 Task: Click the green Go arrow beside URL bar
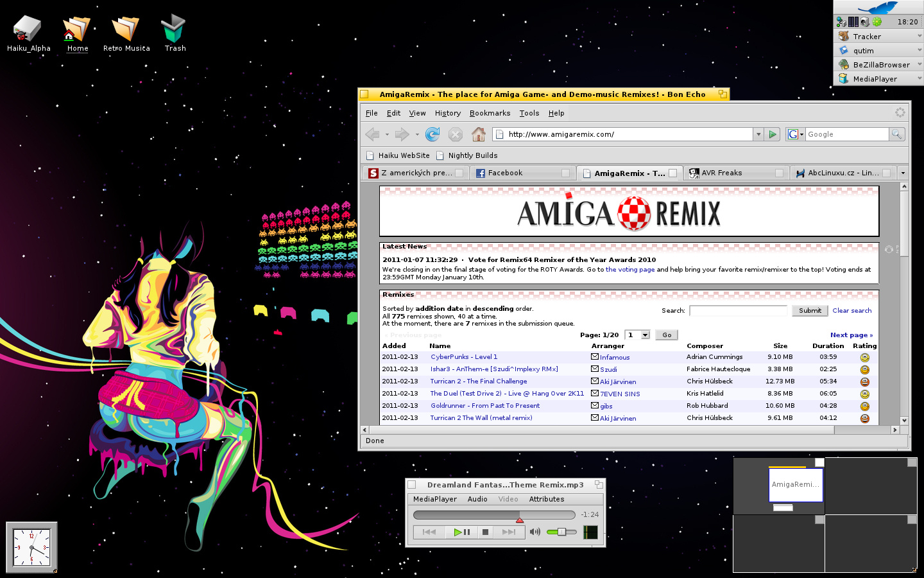(x=773, y=134)
